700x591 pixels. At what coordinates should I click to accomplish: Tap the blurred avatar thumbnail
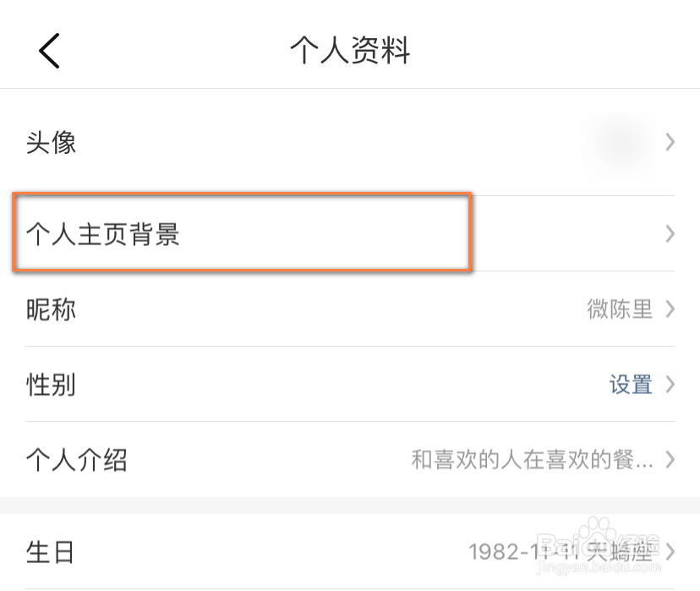pos(621,141)
